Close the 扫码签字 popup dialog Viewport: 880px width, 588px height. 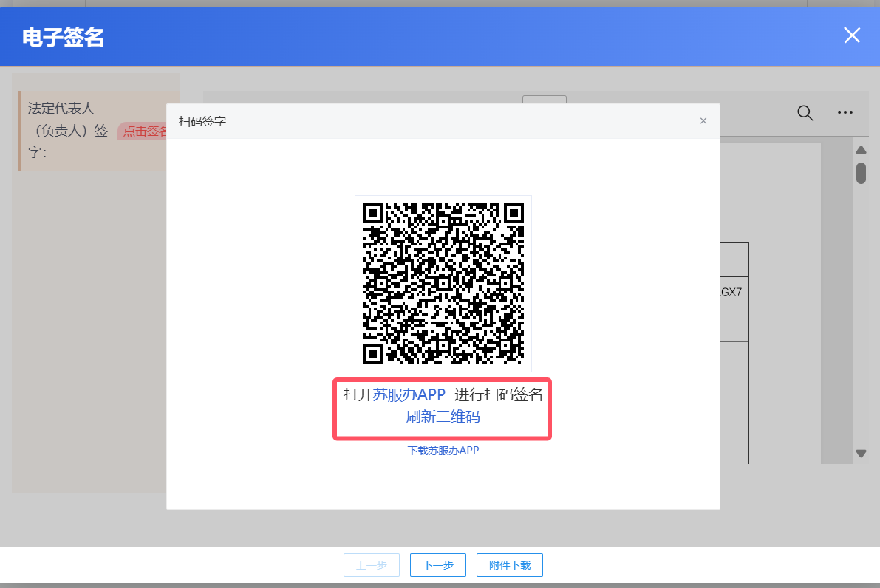click(703, 121)
